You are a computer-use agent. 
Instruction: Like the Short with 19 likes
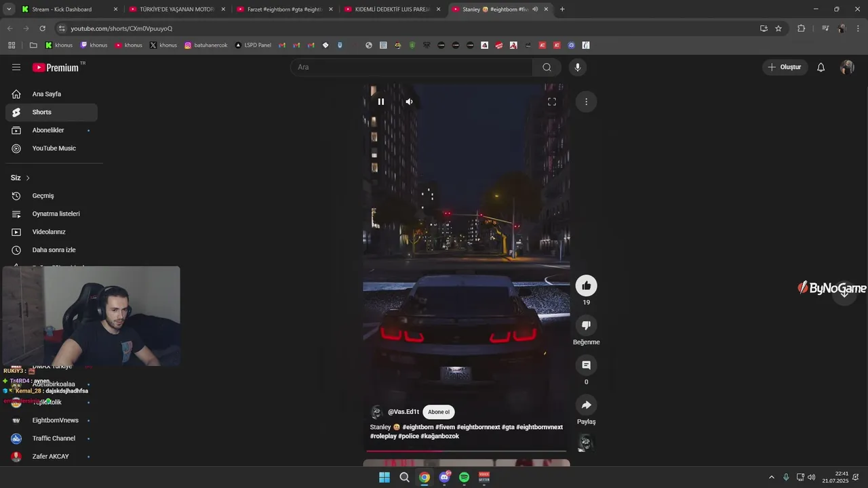(587, 285)
